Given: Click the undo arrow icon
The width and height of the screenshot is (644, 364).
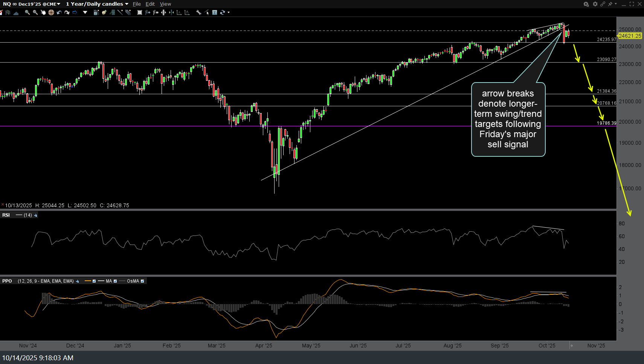Looking at the screenshot, I should [x=59, y=12].
